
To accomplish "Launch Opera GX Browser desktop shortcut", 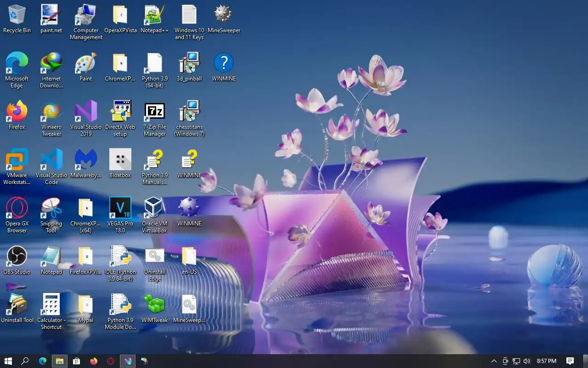I will pos(17,215).
